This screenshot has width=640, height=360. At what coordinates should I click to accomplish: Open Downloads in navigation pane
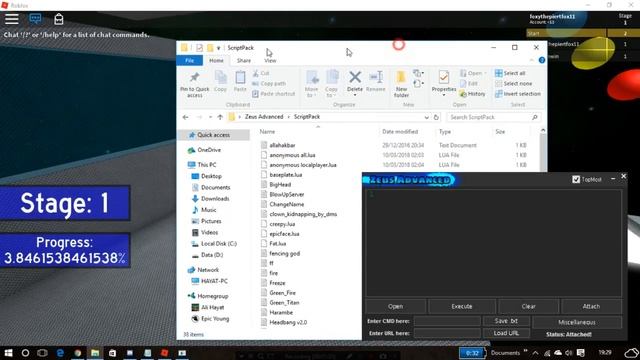coord(215,199)
